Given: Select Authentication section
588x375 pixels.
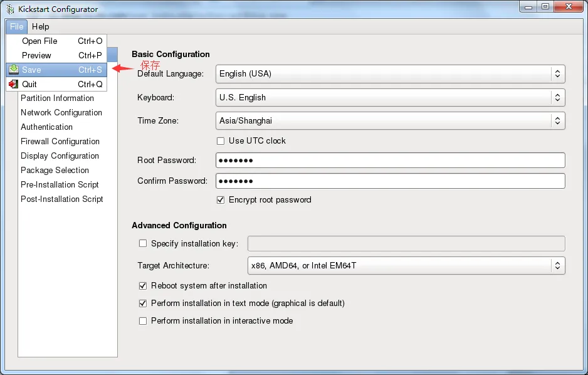Looking at the screenshot, I should pos(47,127).
